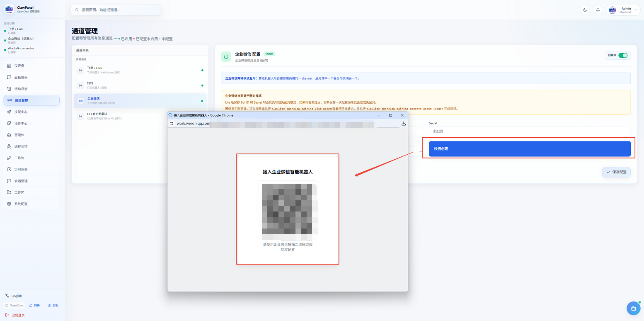Restart OpenClaw from the sidebar footer
644x321 pixels.
click(14, 305)
